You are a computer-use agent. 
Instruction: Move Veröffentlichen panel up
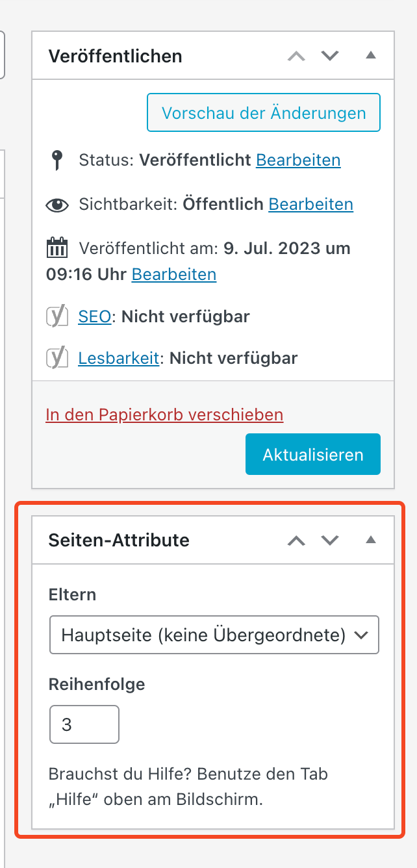click(x=296, y=56)
